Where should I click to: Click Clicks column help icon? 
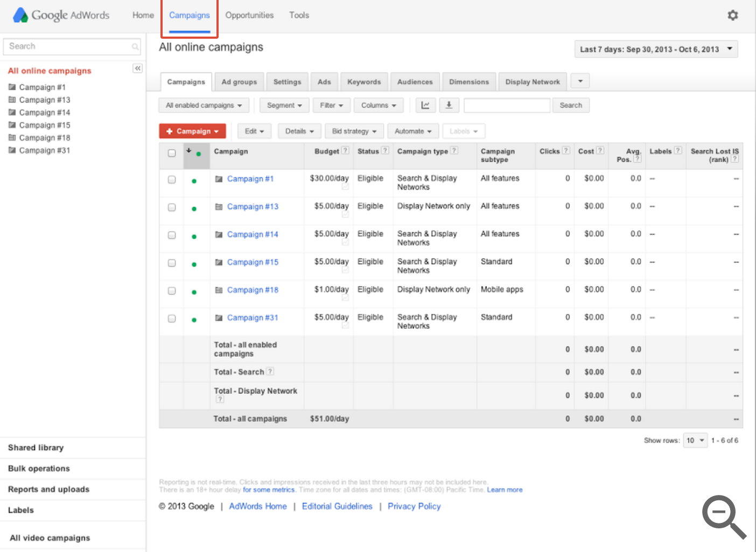click(x=566, y=151)
